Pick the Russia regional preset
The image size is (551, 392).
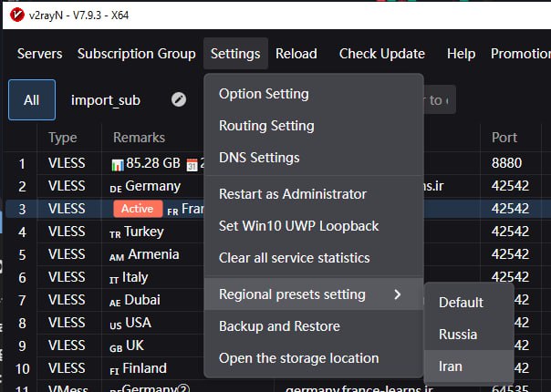point(469,335)
